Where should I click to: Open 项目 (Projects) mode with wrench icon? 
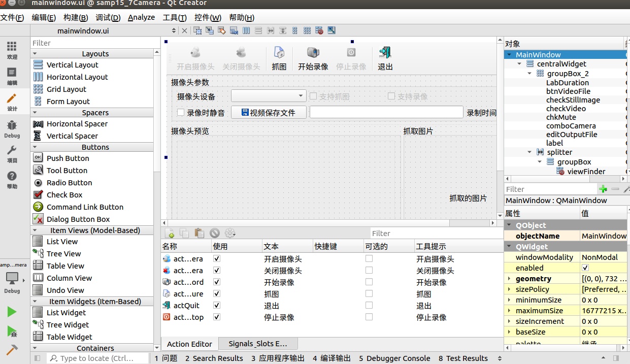[12, 154]
